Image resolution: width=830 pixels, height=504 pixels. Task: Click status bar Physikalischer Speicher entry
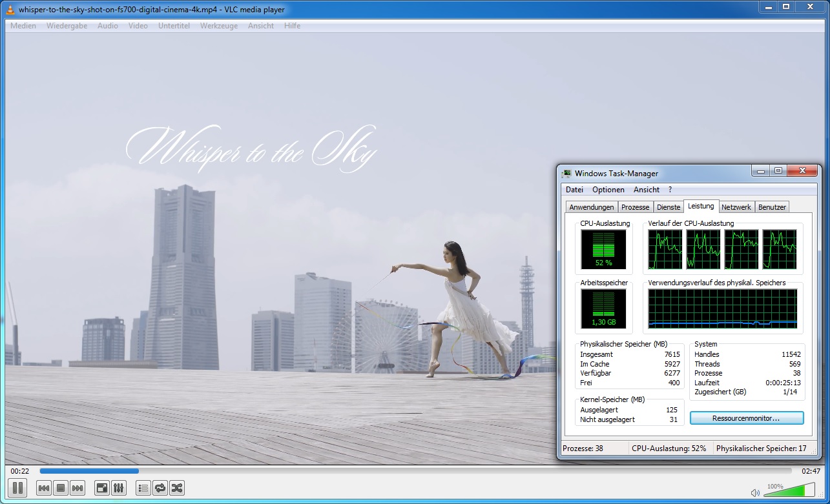point(762,449)
